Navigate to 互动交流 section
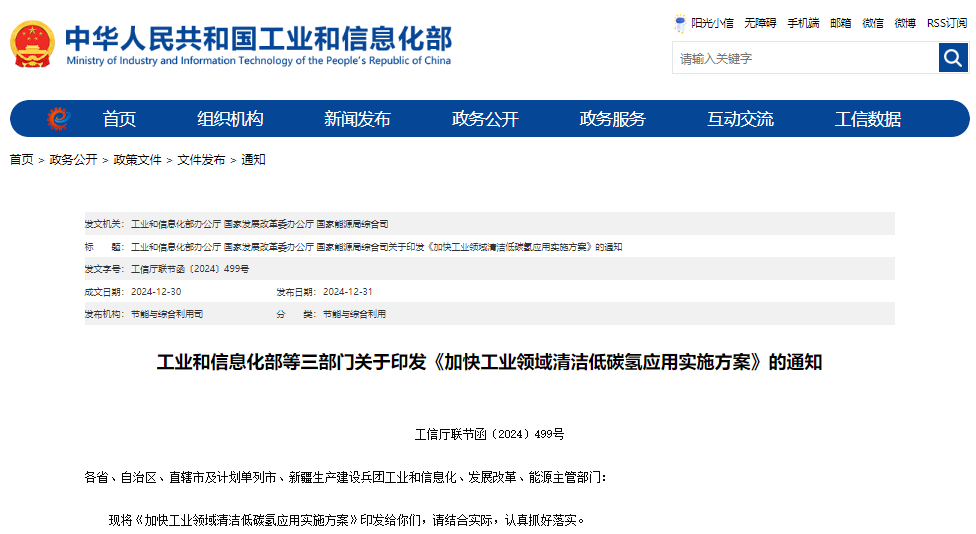 [740, 119]
